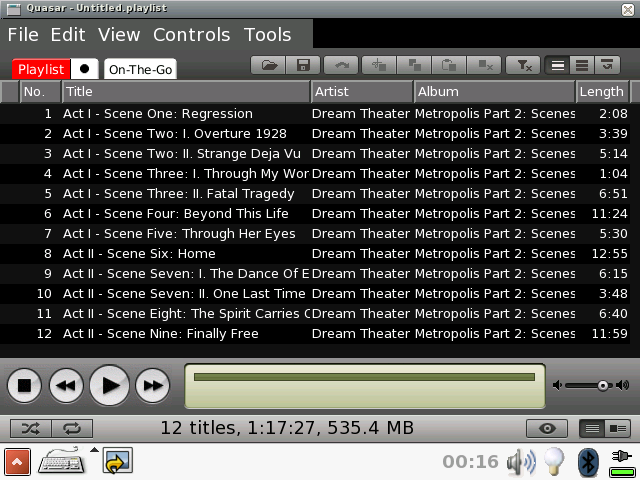Open the Edit menu
This screenshot has height=480, width=640.
68,35
